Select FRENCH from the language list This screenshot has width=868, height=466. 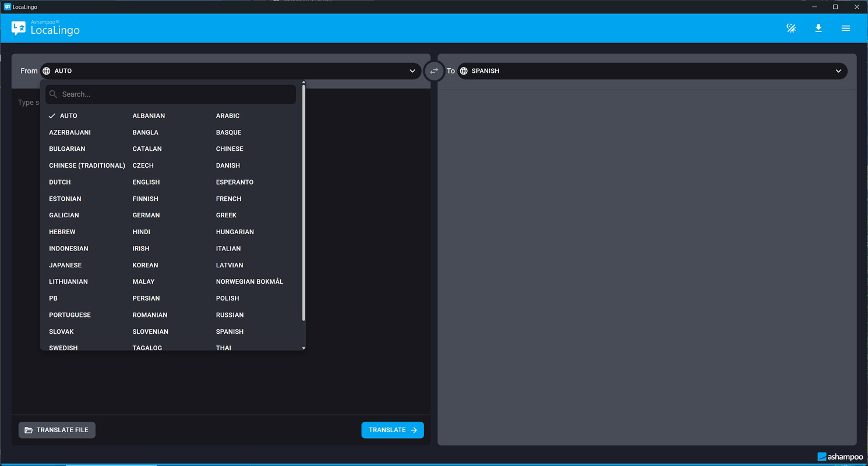pyautogui.click(x=228, y=199)
